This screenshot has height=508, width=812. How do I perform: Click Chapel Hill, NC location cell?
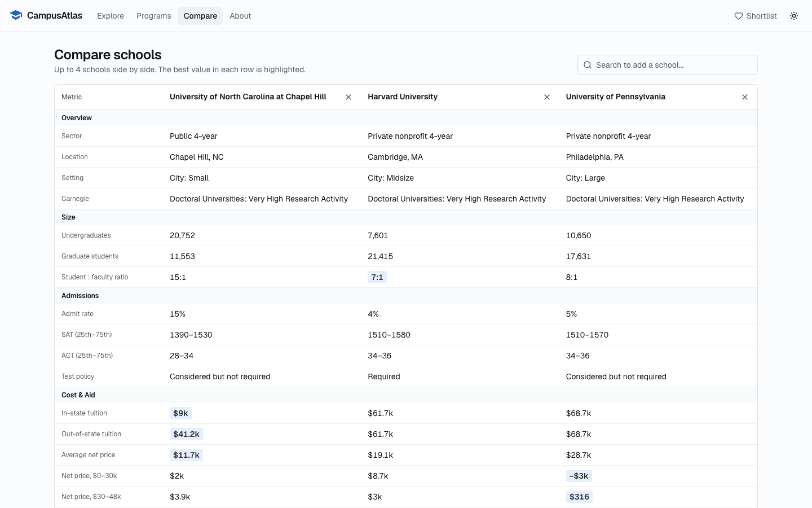(x=197, y=157)
